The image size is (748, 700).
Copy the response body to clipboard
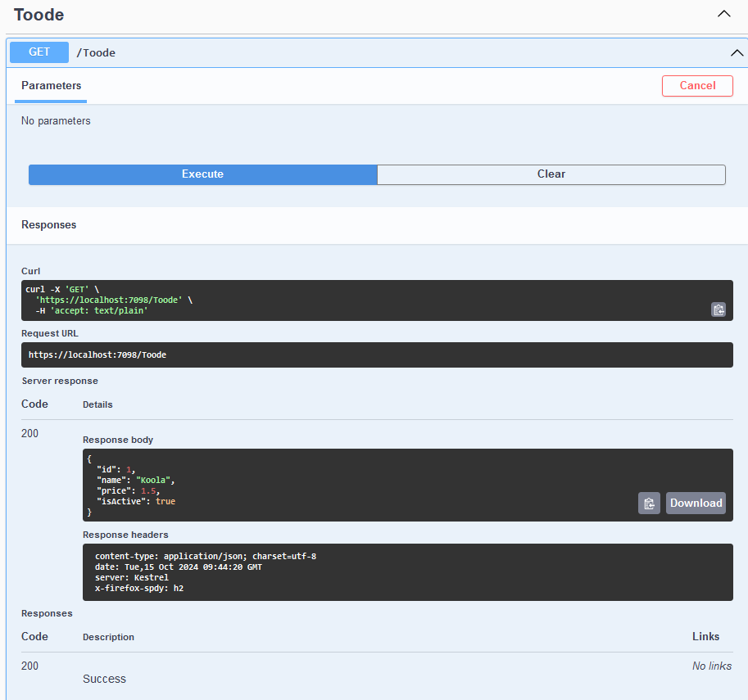[x=649, y=503]
